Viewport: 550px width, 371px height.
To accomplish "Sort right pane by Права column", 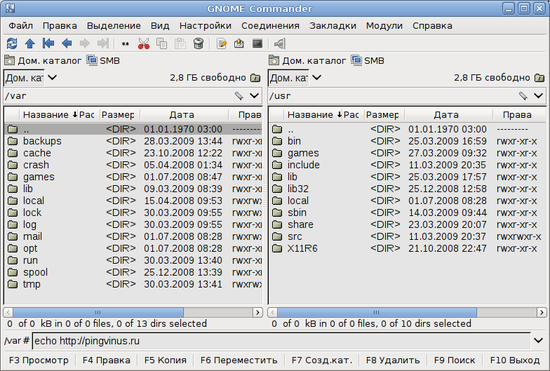I will click(517, 115).
